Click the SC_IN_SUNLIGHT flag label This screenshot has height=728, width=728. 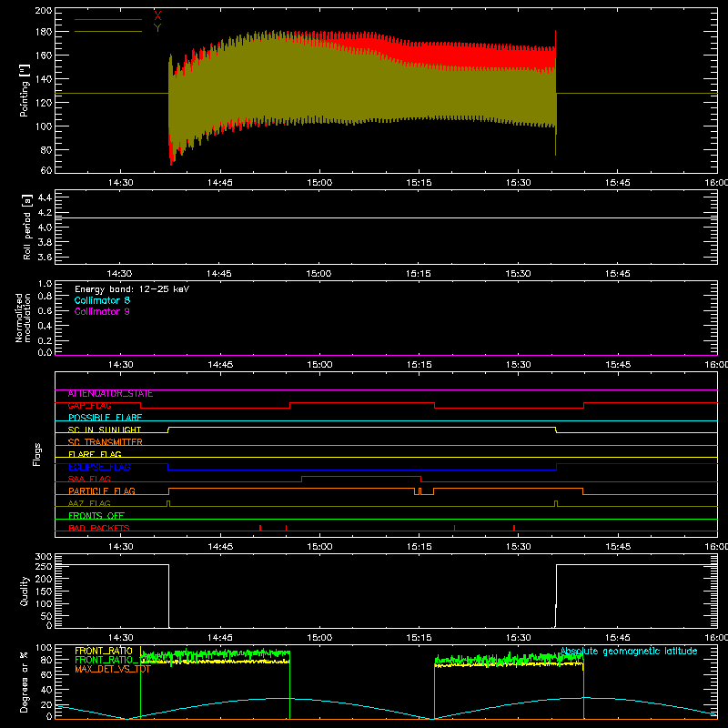click(105, 430)
